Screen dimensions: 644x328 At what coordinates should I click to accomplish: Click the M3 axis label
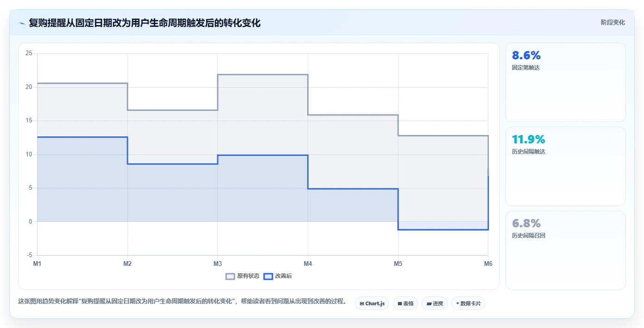click(217, 264)
